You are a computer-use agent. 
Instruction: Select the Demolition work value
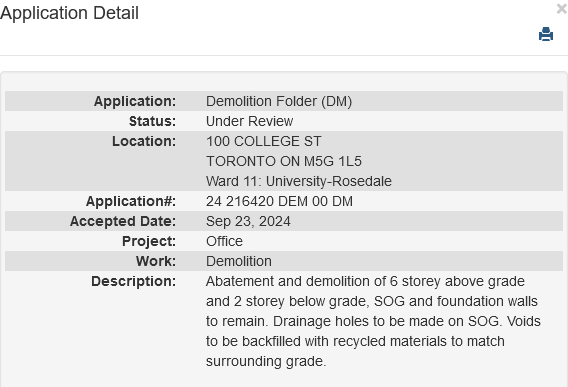239,261
